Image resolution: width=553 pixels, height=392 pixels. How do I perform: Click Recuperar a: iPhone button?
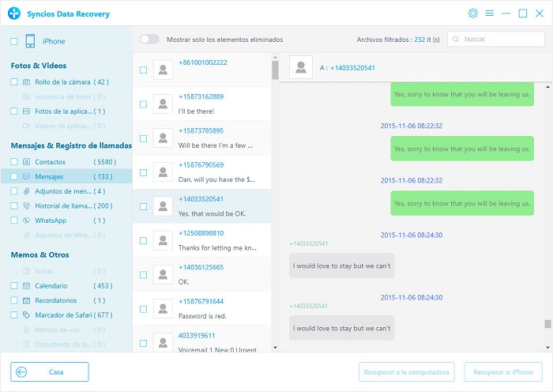503,372
